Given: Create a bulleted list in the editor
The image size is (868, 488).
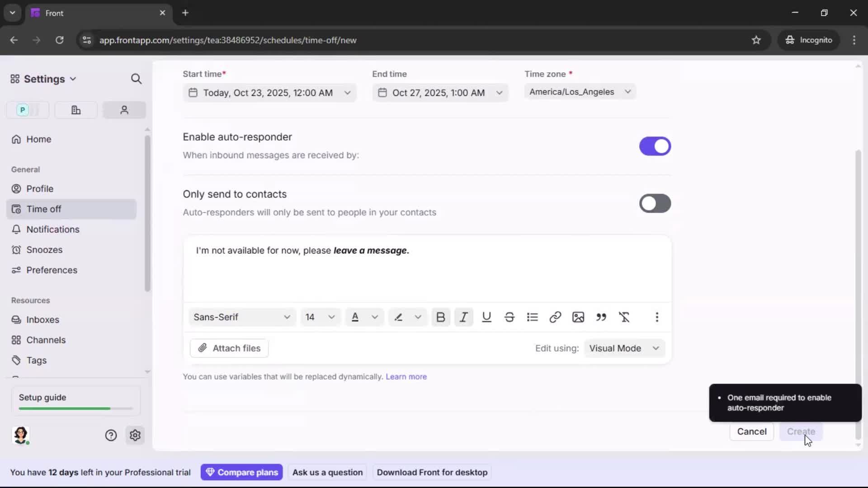Looking at the screenshot, I should tap(532, 317).
